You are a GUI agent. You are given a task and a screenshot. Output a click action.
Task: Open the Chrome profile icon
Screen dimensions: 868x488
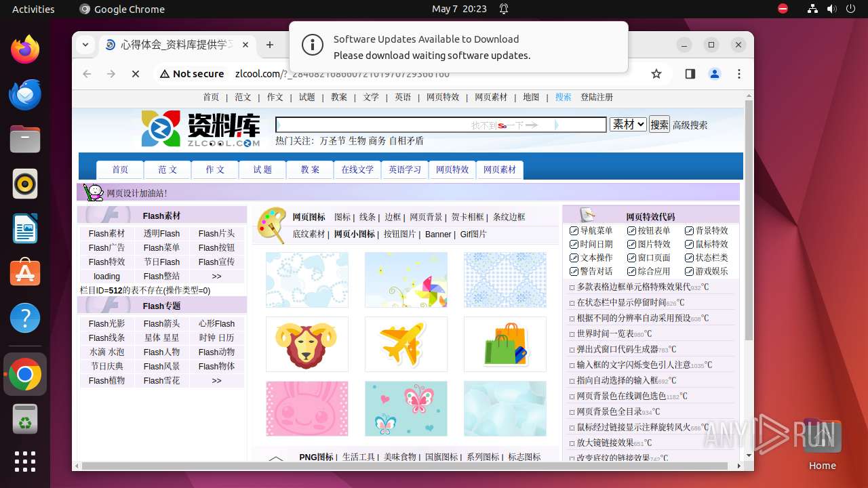point(715,74)
